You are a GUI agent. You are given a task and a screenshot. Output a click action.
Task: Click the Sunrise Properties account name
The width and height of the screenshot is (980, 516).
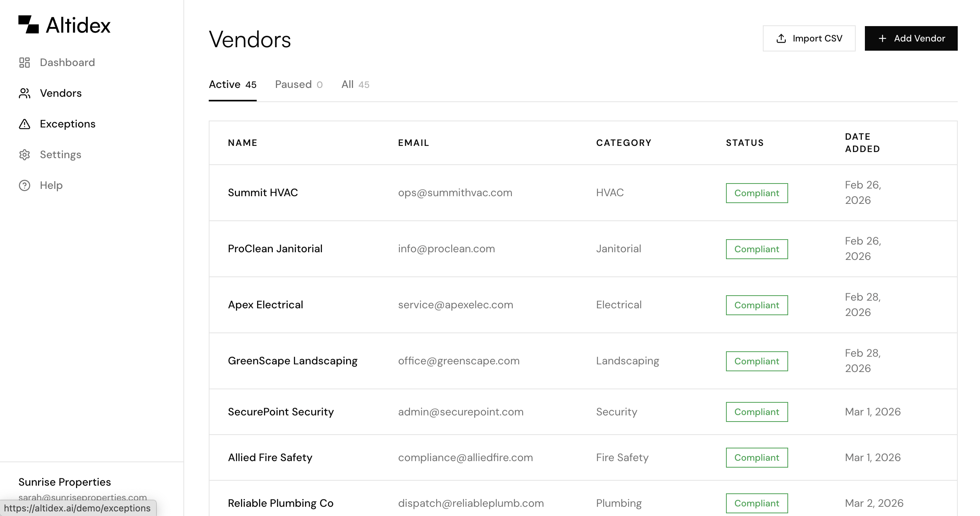(64, 482)
